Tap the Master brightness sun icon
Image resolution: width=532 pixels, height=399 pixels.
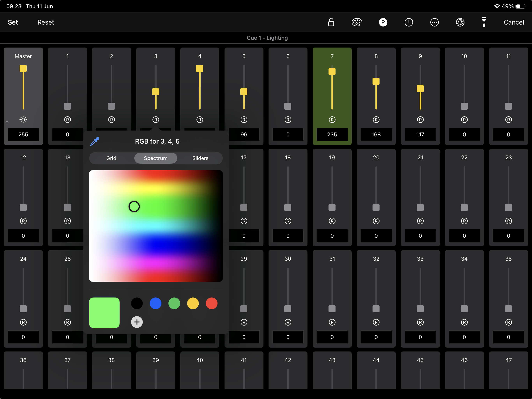click(x=23, y=120)
